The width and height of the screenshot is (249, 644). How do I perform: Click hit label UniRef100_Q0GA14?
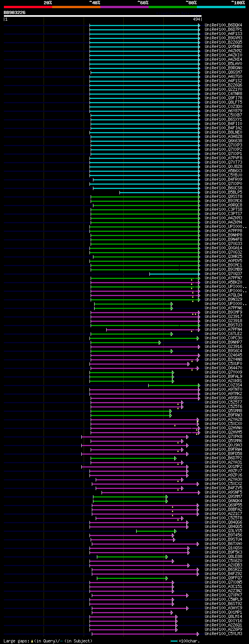click(223, 248)
